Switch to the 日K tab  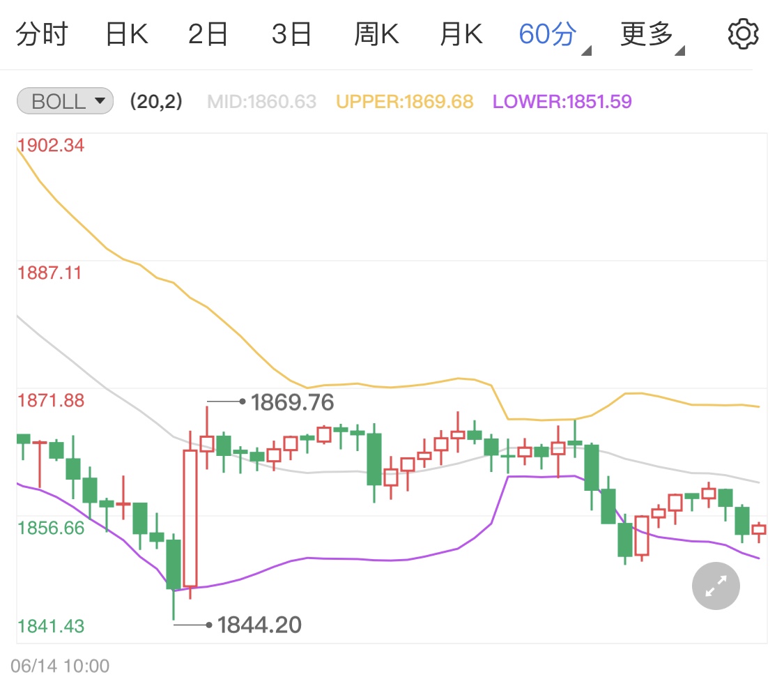coord(127,35)
